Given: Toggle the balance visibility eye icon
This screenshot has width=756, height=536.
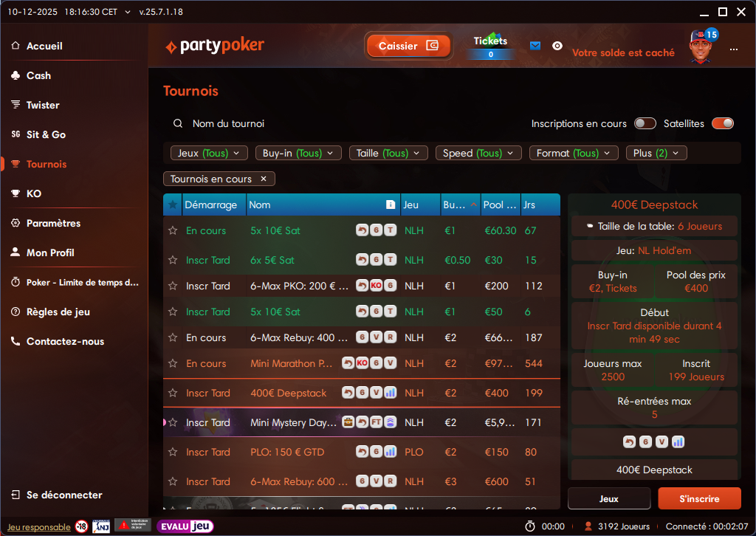Looking at the screenshot, I should 557,46.
